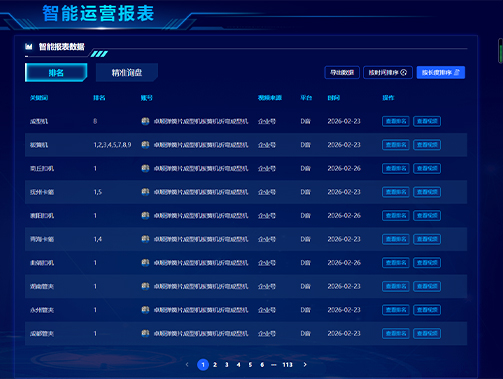Click 查看视频 in the rank 8 row

point(427,121)
